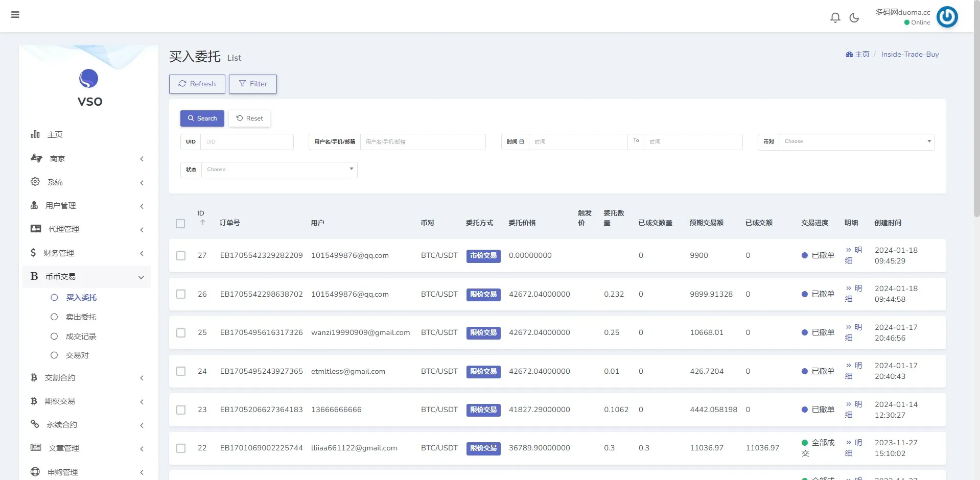Click the ID column sort arrow

coord(203,223)
